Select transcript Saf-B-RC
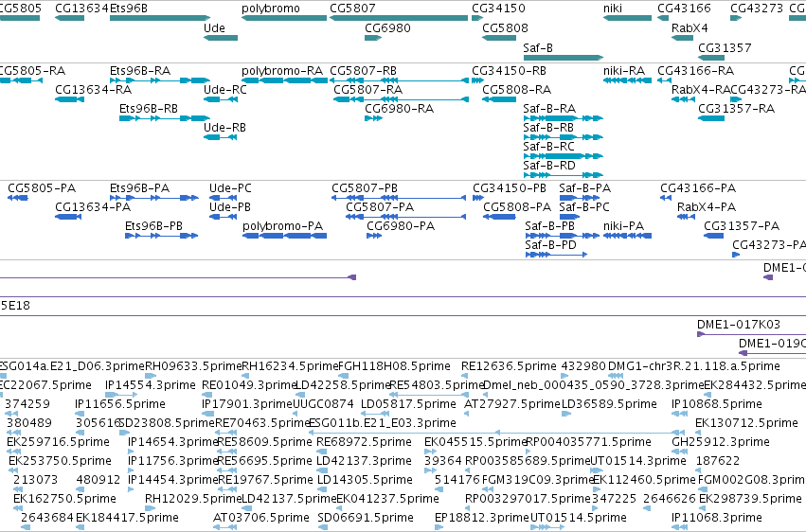The height and width of the screenshot is (532, 806). pos(563,156)
